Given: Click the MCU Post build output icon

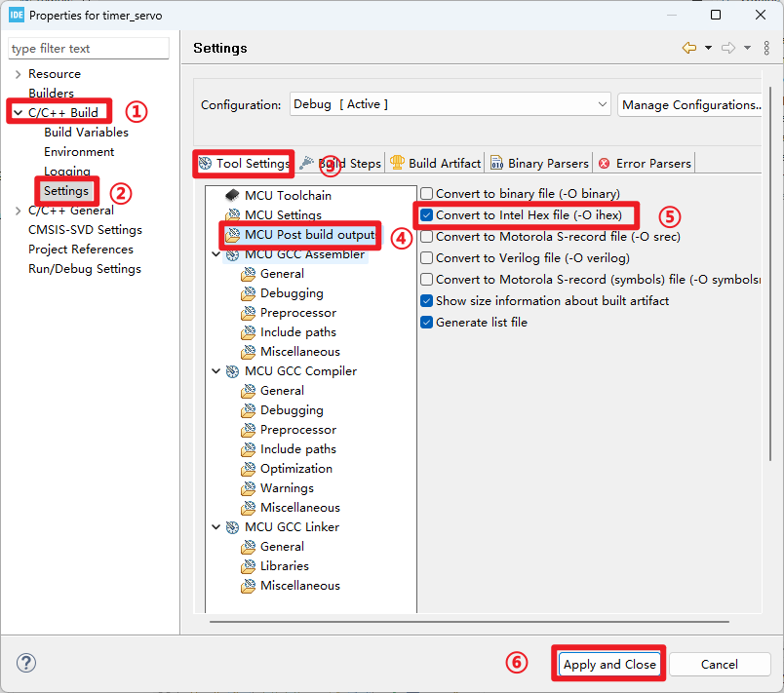Looking at the screenshot, I should 232,234.
